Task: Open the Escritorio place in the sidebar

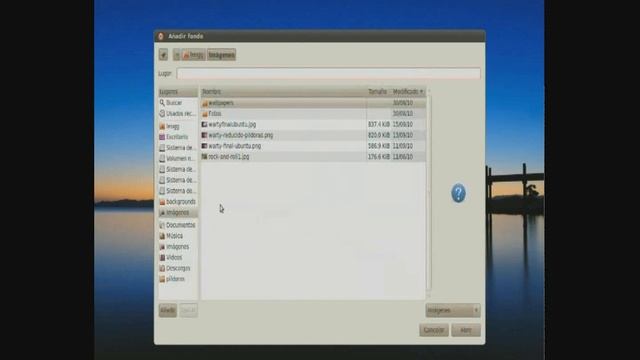Action: tap(178, 137)
